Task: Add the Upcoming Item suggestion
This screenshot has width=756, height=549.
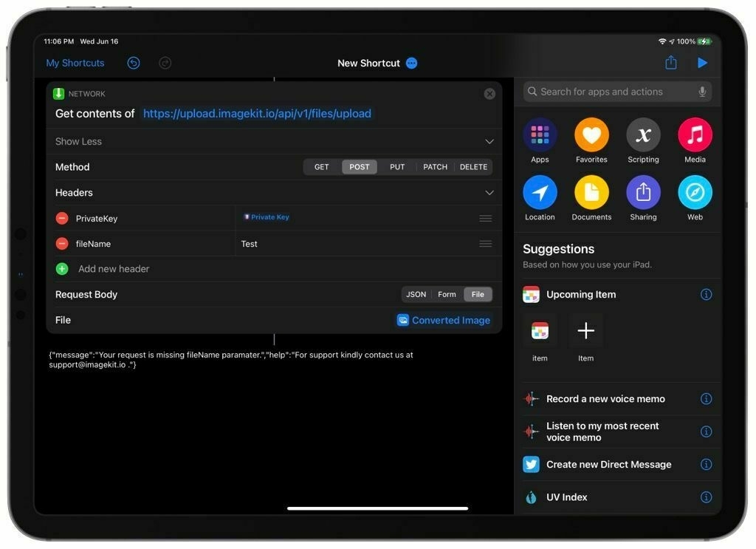Action: click(x=581, y=295)
